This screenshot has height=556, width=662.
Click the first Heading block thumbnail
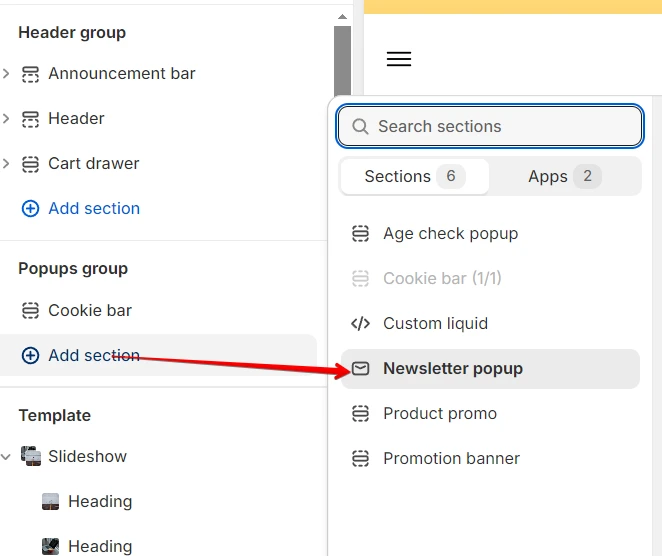(x=51, y=502)
